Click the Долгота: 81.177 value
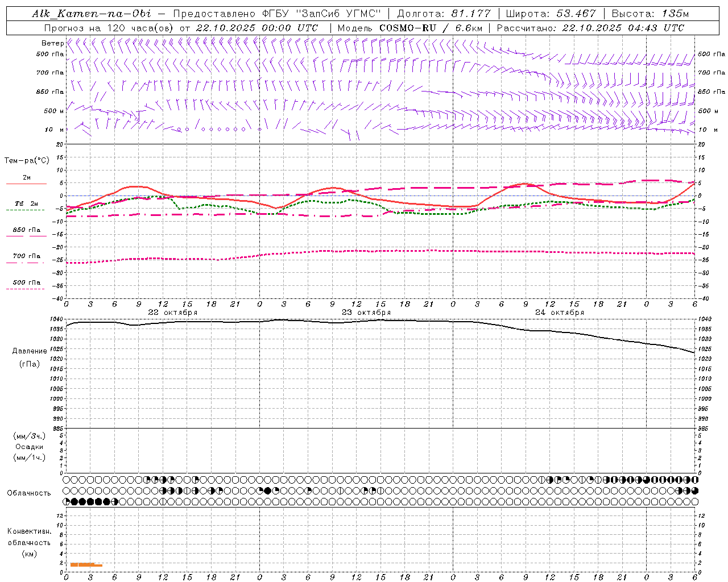Screen dimensions: 728x582 pos(444,14)
